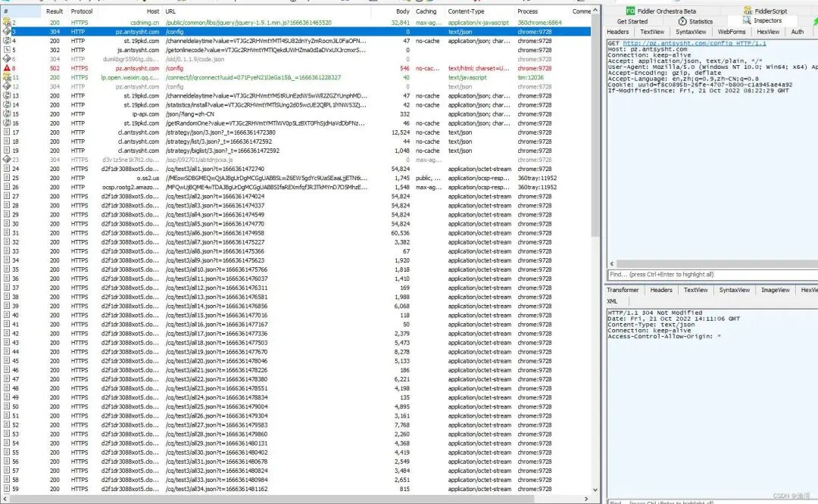818x504 pixels.
Task: Click the FiddlerScript tab icon
Action: point(748,11)
